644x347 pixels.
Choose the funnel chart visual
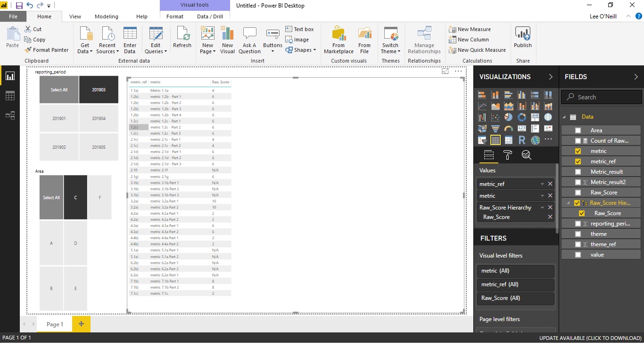495,129
